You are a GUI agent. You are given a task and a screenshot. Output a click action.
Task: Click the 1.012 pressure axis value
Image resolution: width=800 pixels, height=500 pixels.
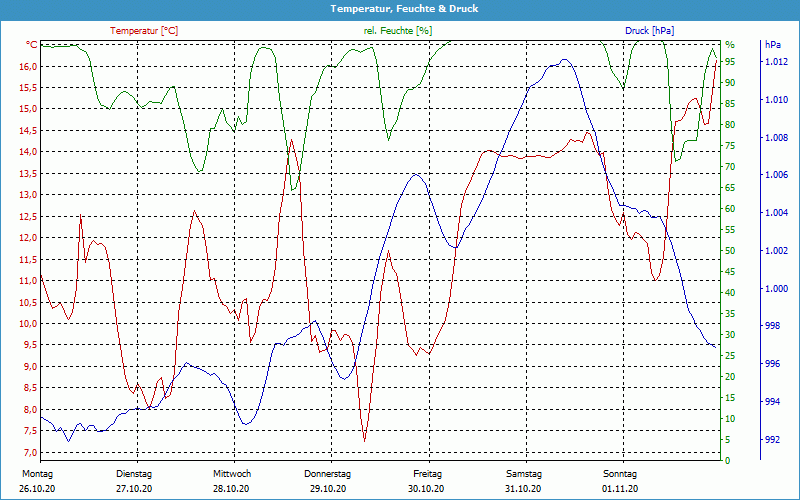[x=776, y=62]
